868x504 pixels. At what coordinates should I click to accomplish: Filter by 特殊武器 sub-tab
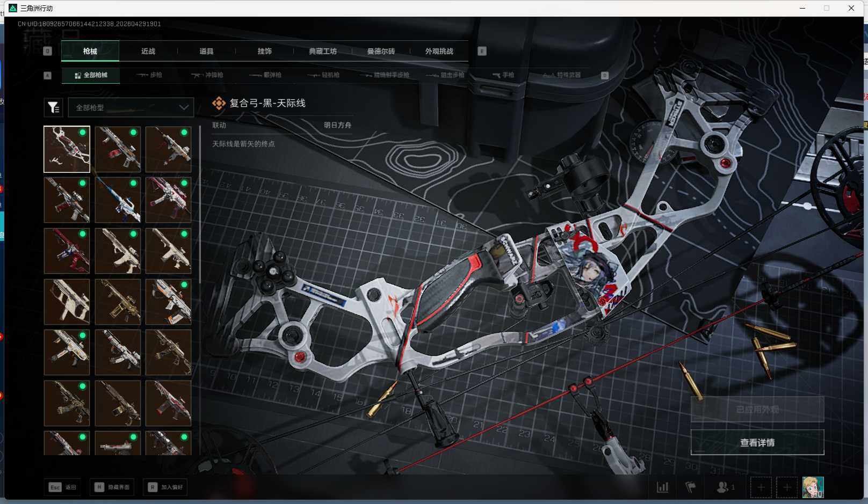[x=562, y=75]
